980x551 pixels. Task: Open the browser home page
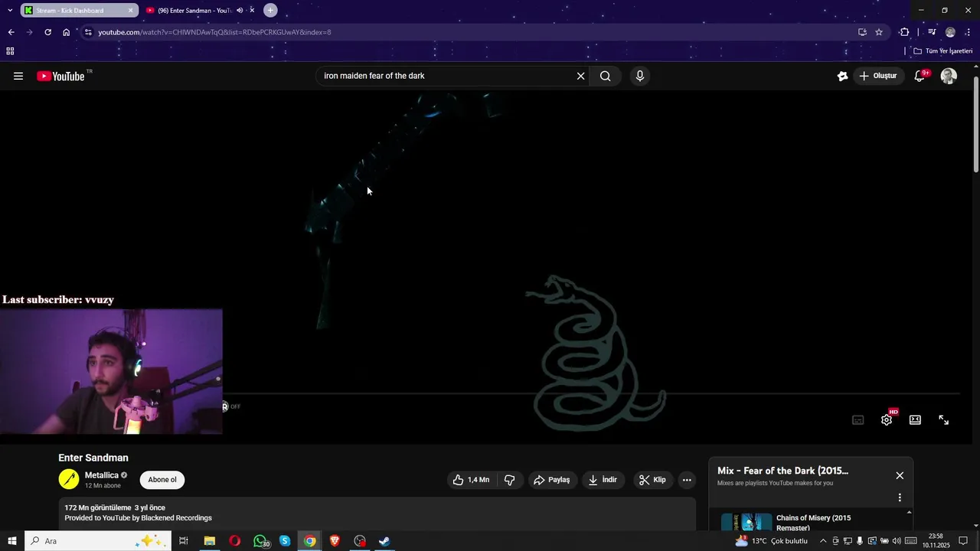67,32
